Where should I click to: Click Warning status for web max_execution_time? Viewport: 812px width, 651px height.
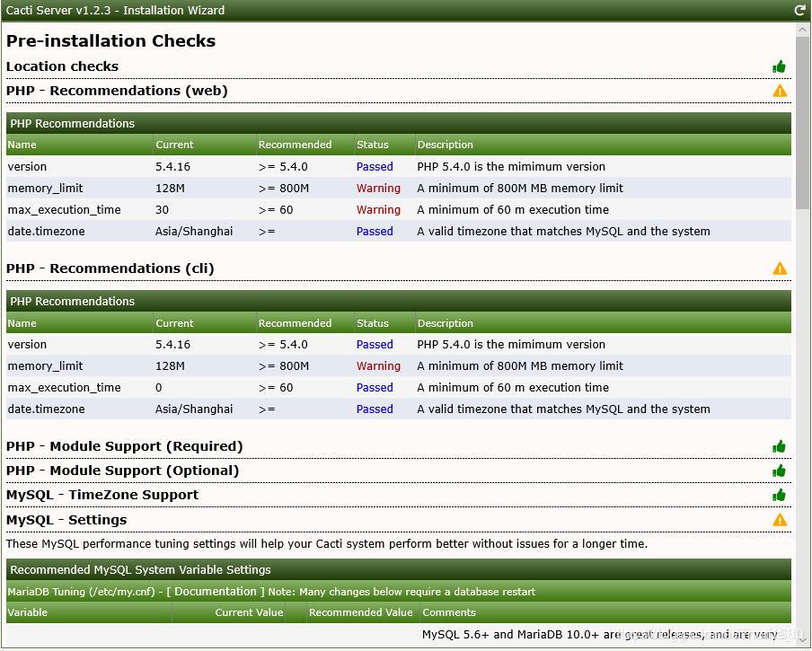click(x=378, y=209)
